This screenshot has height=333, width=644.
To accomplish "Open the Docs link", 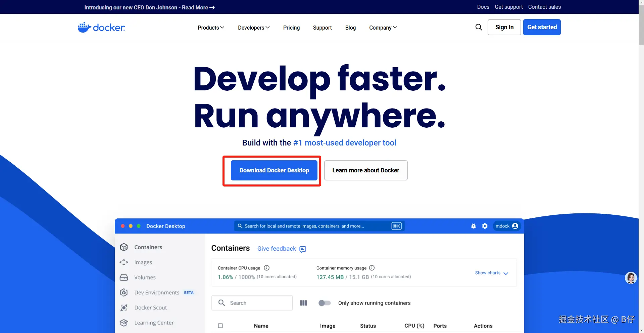I will (x=483, y=7).
